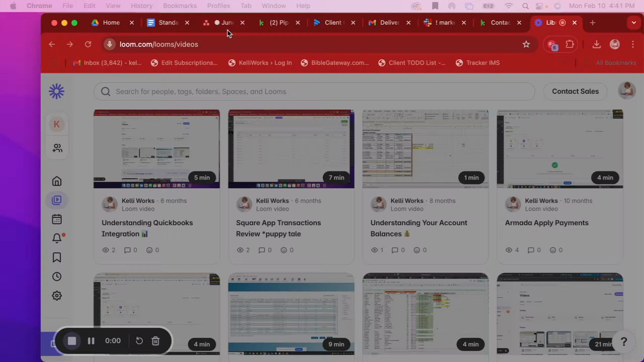Open the Edit Subscriptions bookmark
The height and width of the screenshot is (362, 644).
pos(184,63)
